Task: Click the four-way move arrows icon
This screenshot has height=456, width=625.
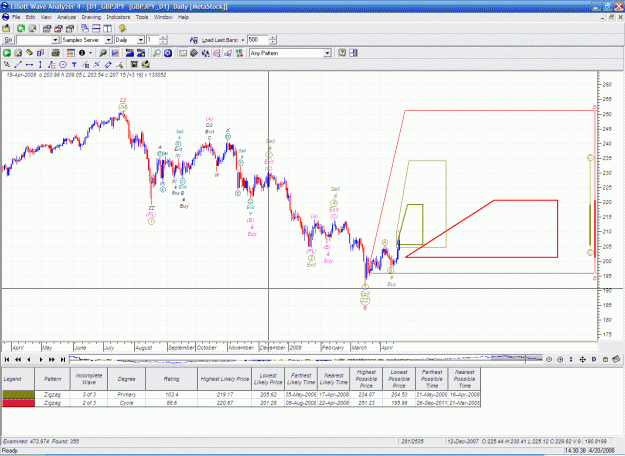Action: (582, 360)
